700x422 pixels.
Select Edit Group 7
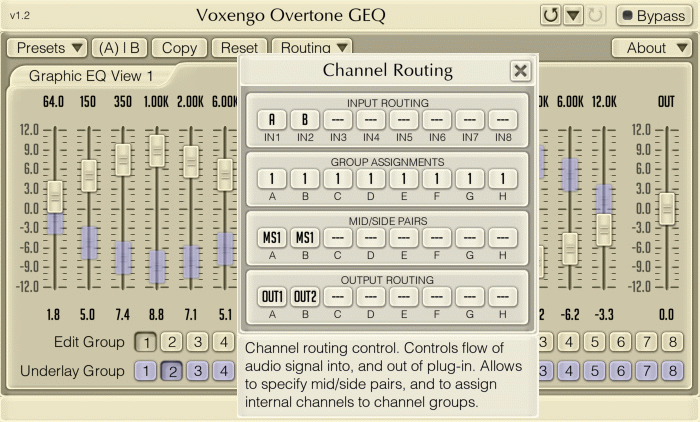(647, 343)
